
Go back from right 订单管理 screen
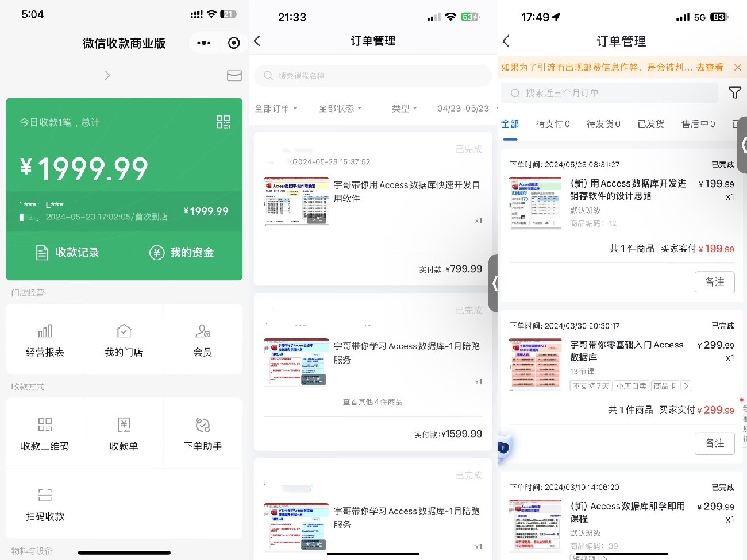point(506,41)
